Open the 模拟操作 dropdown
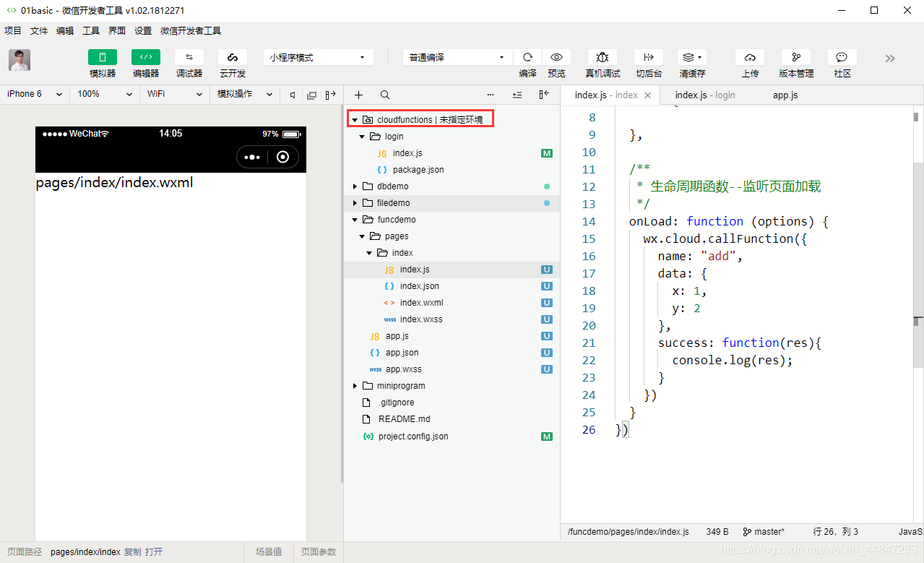The height and width of the screenshot is (563, 924). click(x=245, y=94)
